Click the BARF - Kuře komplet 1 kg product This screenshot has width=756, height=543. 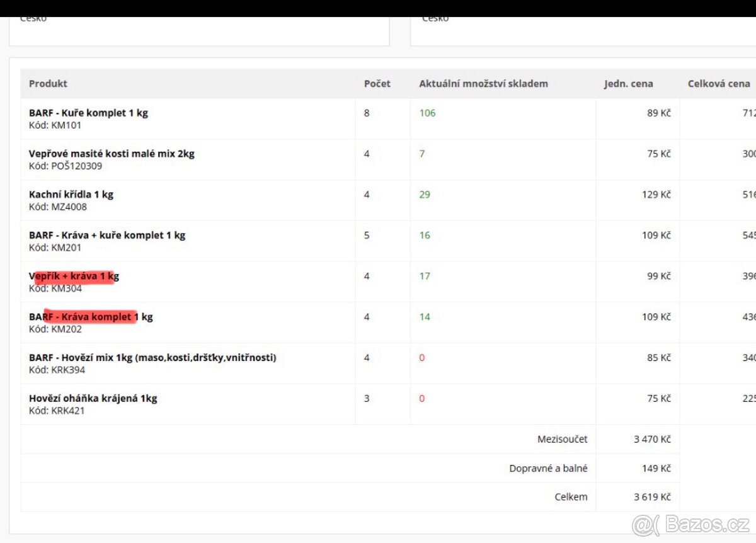(x=88, y=113)
